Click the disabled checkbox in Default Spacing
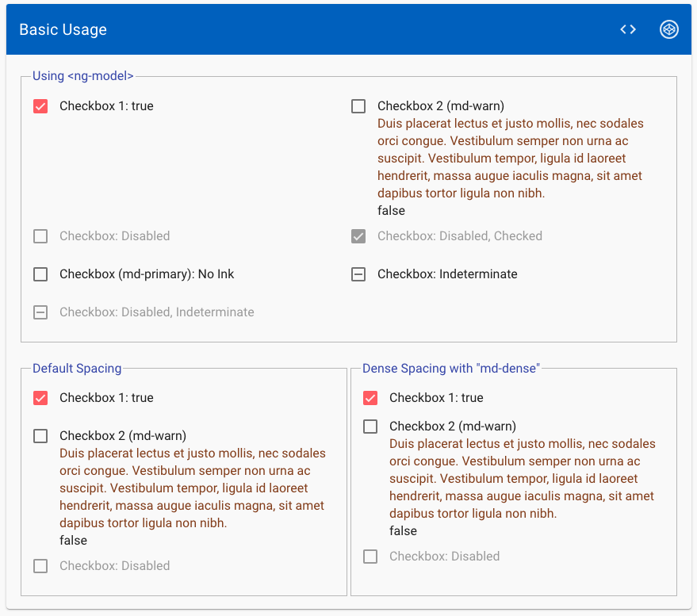 click(x=40, y=566)
